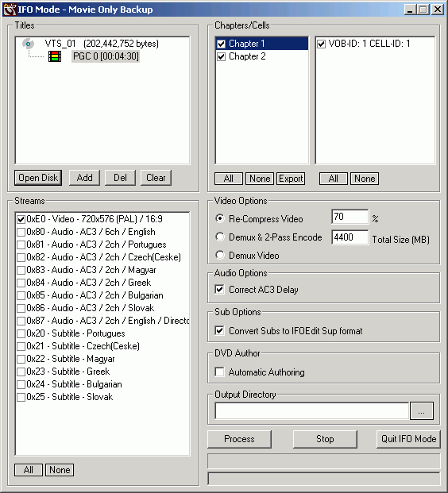Check the 0x80 English 6ch audio stream
The image size is (448, 493).
[21, 232]
